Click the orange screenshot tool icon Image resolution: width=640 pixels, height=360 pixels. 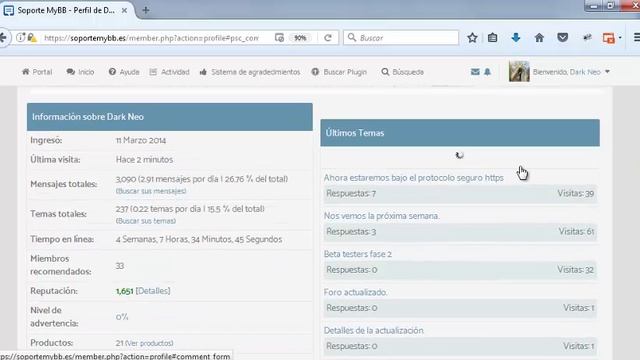pos(609,38)
